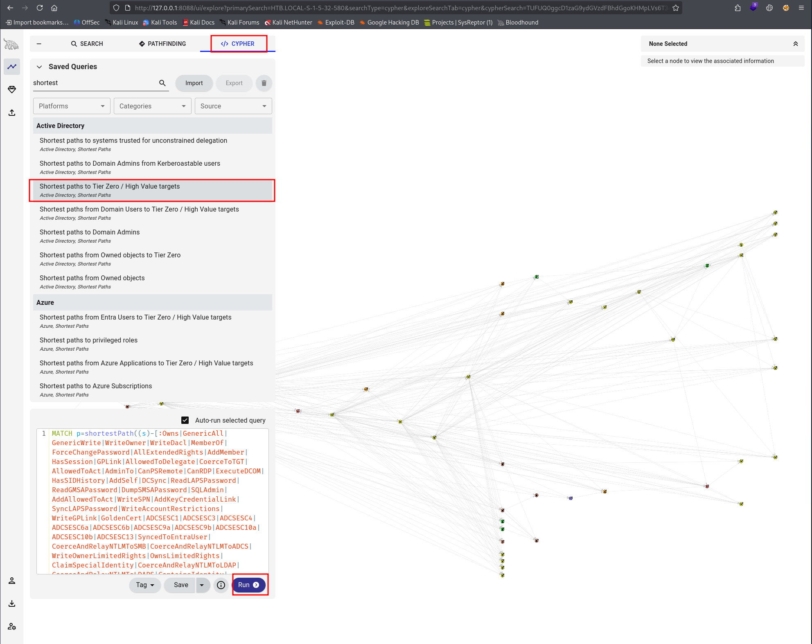Select the Explore graph icon in the sidebar
The image size is (812, 644).
coord(11,66)
